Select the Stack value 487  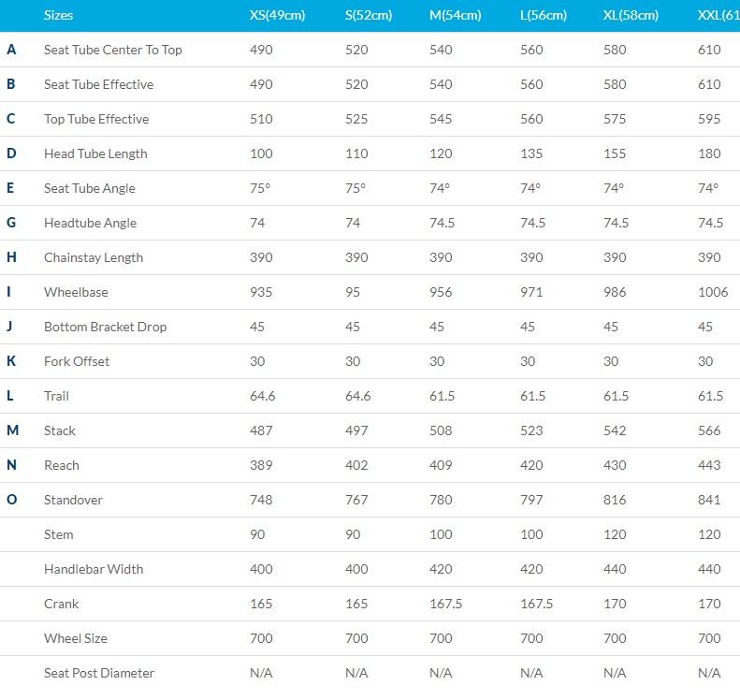click(x=261, y=430)
